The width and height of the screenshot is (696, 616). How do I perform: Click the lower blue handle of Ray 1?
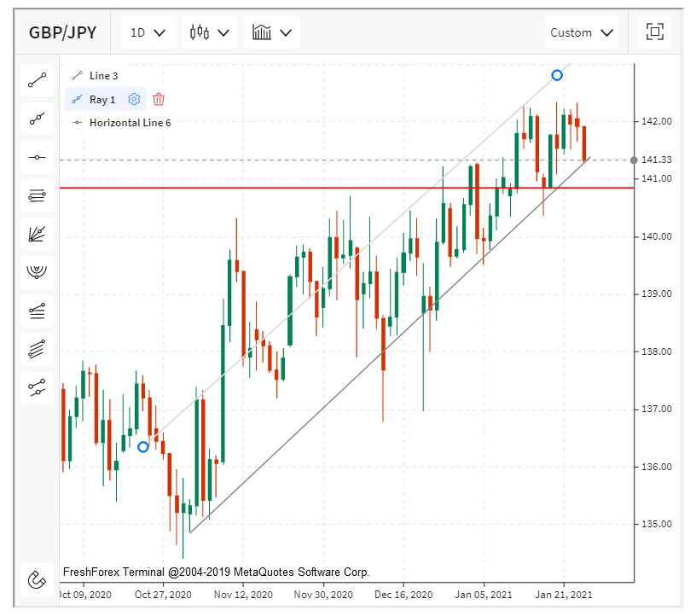coord(143,447)
